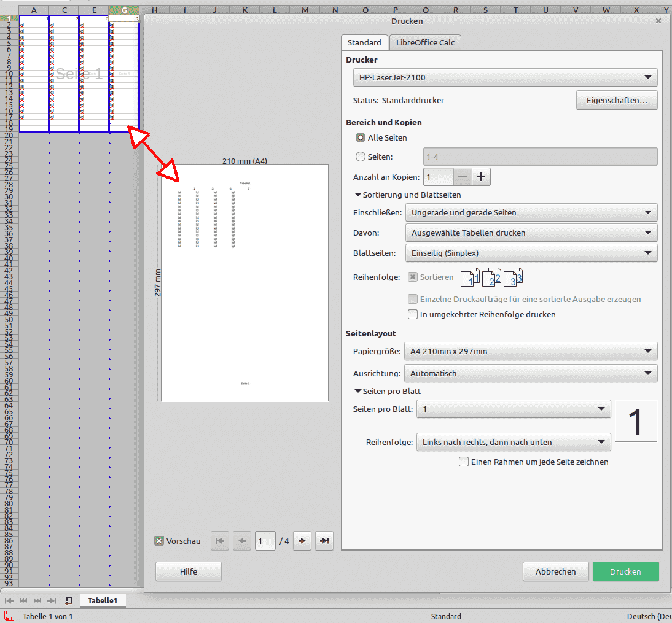Select row 20 header in spreadsheet
Screen dimensions: 672x623
click(x=9, y=135)
